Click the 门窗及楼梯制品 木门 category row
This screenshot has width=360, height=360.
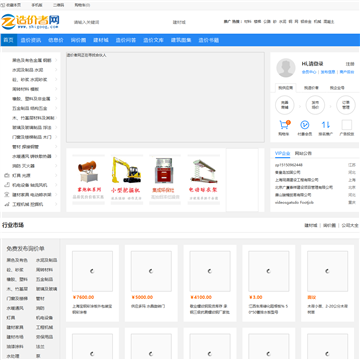(x=31, y=137)
